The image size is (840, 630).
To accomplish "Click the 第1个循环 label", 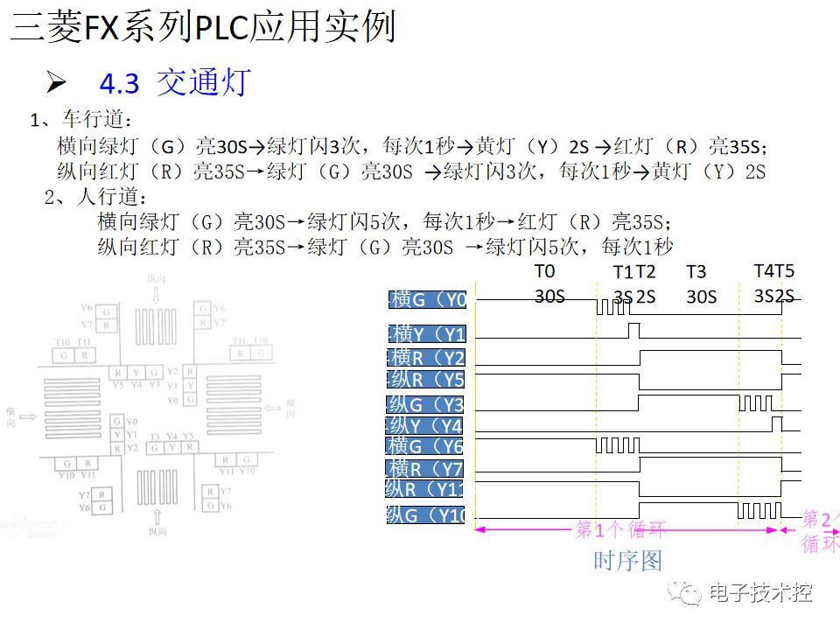I will (619, 528).
